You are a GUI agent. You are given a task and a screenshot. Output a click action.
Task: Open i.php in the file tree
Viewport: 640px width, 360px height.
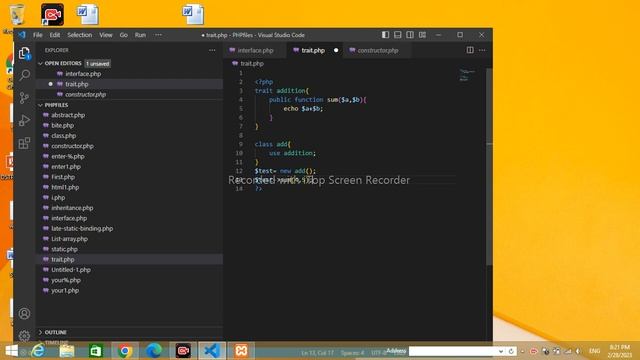tap(130, 198)
